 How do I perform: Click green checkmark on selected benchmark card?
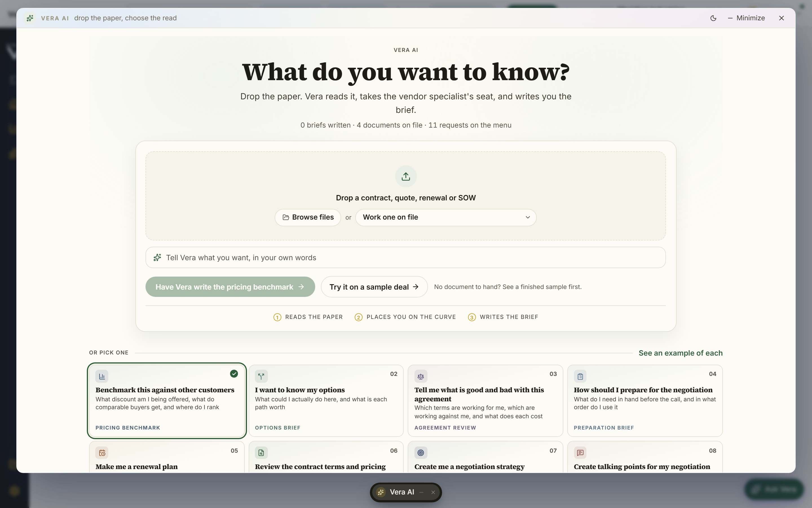234,374
